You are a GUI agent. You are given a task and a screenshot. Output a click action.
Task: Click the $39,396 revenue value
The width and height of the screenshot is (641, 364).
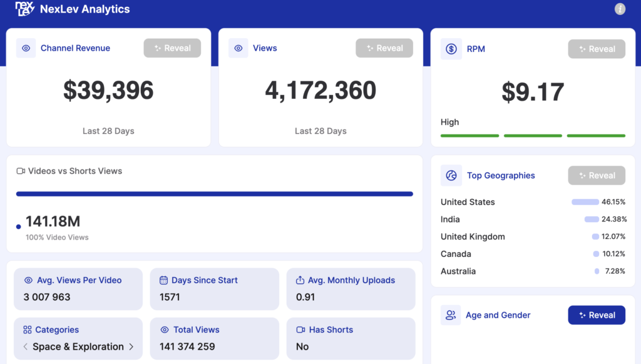pos(108,90)
